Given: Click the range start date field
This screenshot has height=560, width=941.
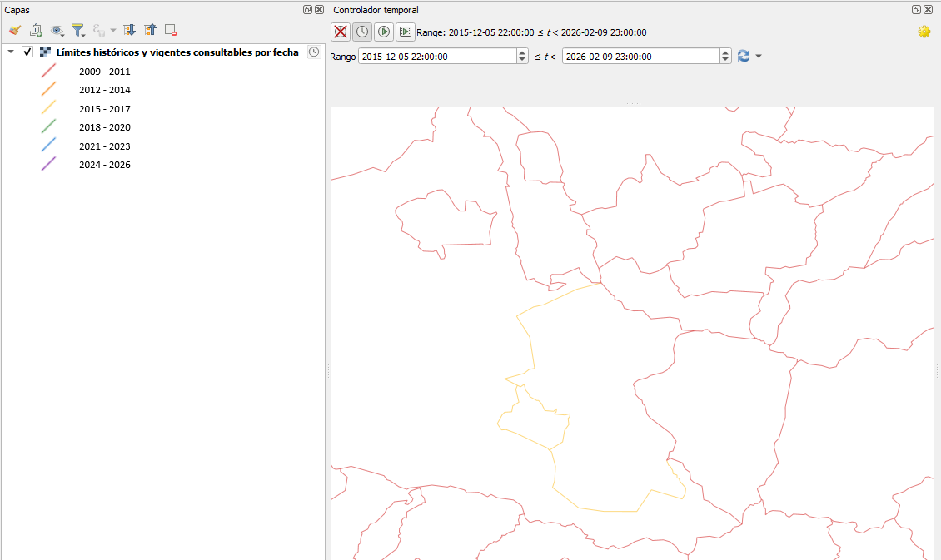Looking at the screenshot, I should click(x=436, y=57).
